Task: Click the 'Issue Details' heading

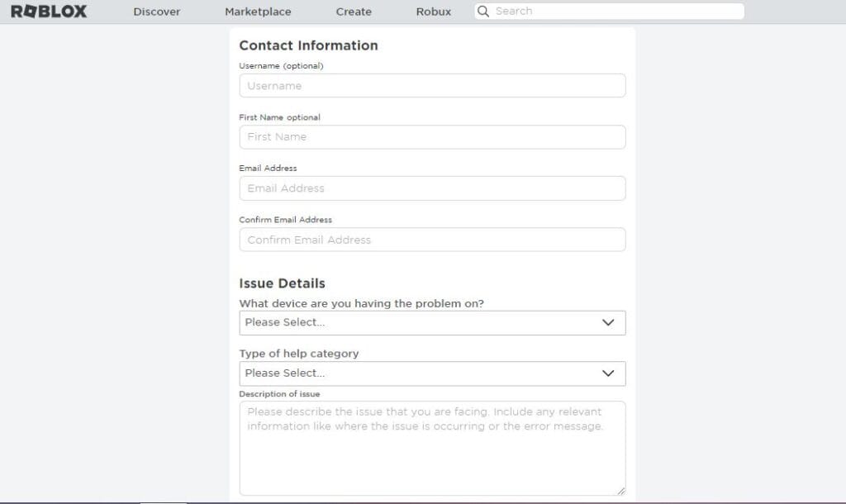Action: [283, 283]
